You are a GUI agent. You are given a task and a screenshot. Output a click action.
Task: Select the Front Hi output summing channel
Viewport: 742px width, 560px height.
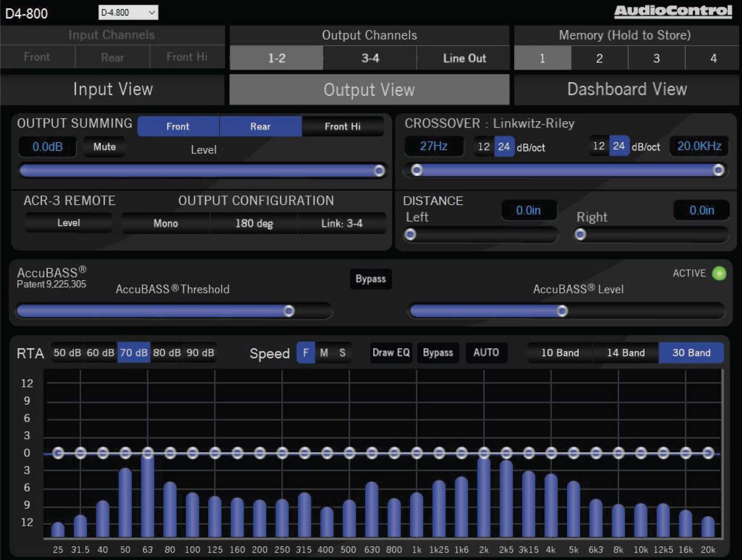[343, 126]
